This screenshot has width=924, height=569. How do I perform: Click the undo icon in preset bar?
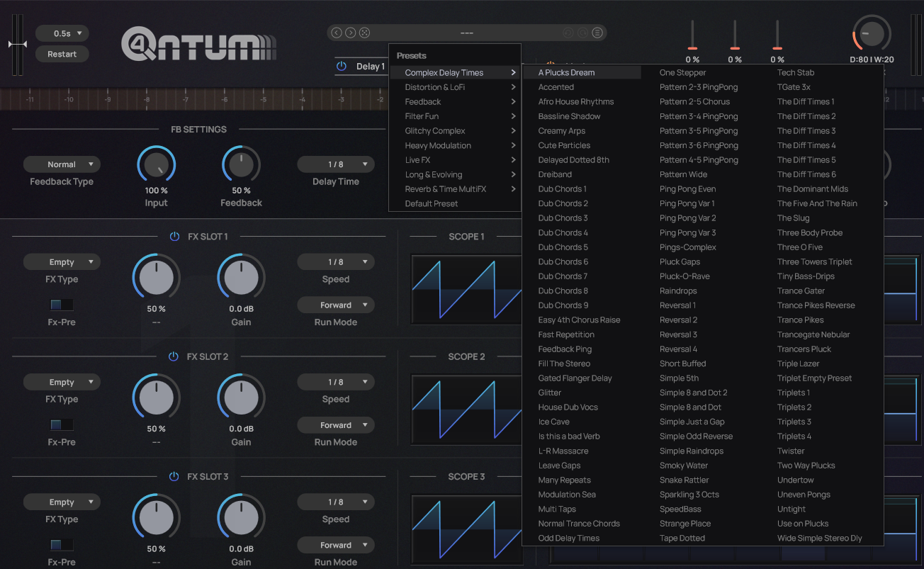pyautogui.click(x=568, y=33)
